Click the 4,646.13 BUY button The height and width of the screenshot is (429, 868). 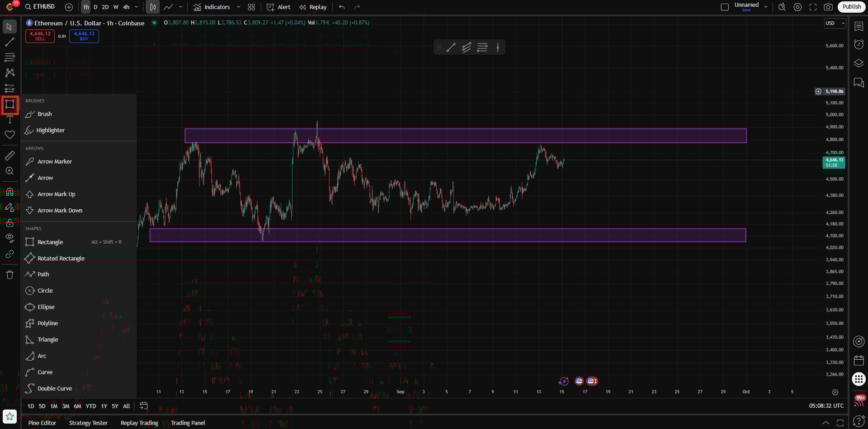coord(84,36)
